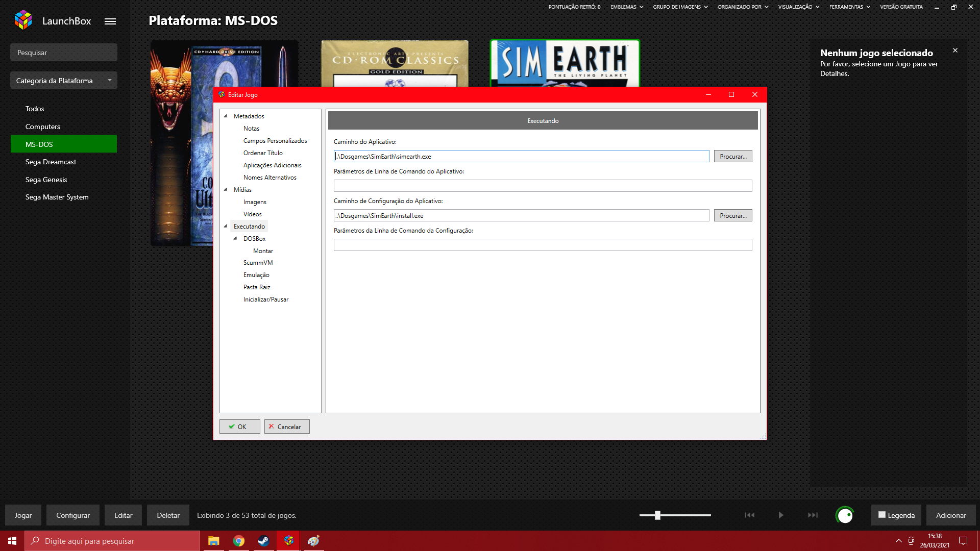Click the Versão Gratuita label
Viewport: 980px width, 551px height.
coord(901,7)
